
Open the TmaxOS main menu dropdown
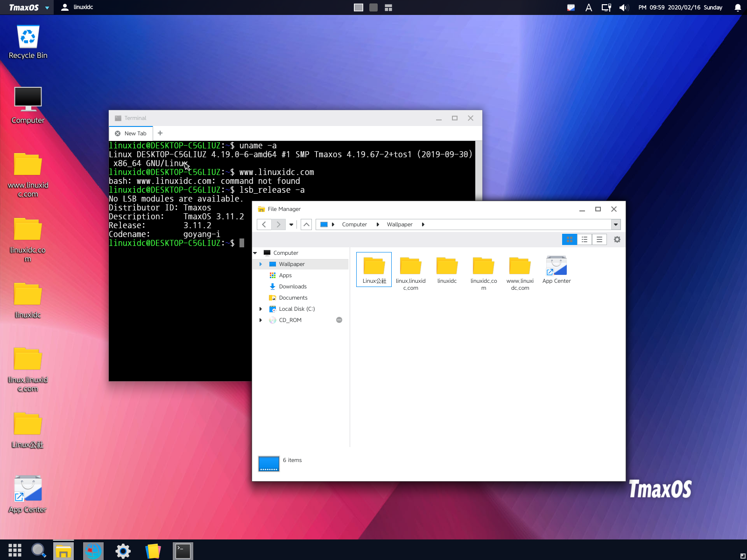pyautogui.click(x=27, y=7)
